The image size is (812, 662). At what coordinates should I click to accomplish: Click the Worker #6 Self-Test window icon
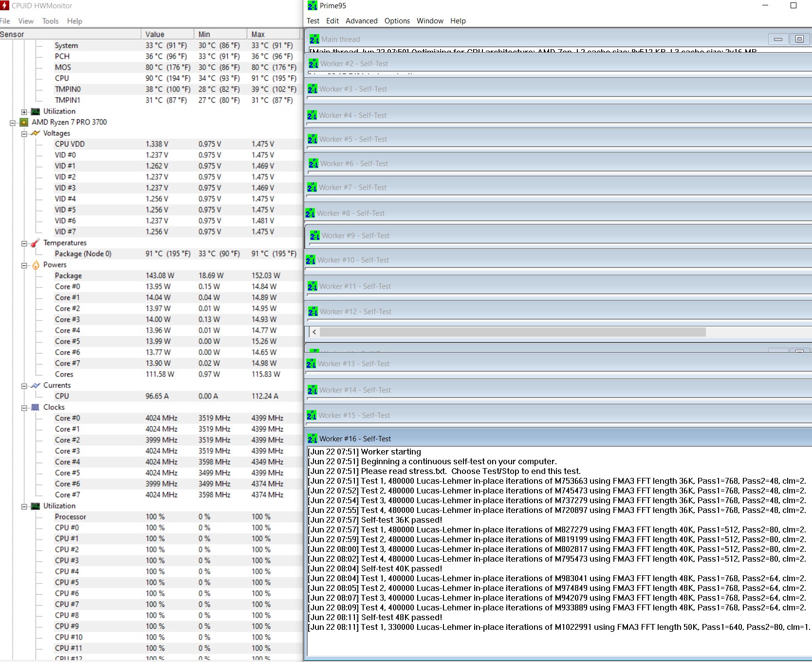tap(313, 164)
